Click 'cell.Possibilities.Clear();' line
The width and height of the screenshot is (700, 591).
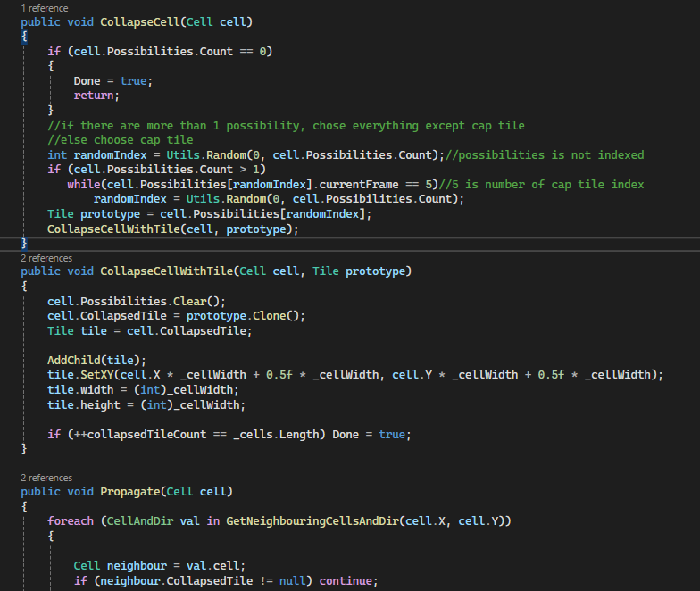(x=136, y=302)
